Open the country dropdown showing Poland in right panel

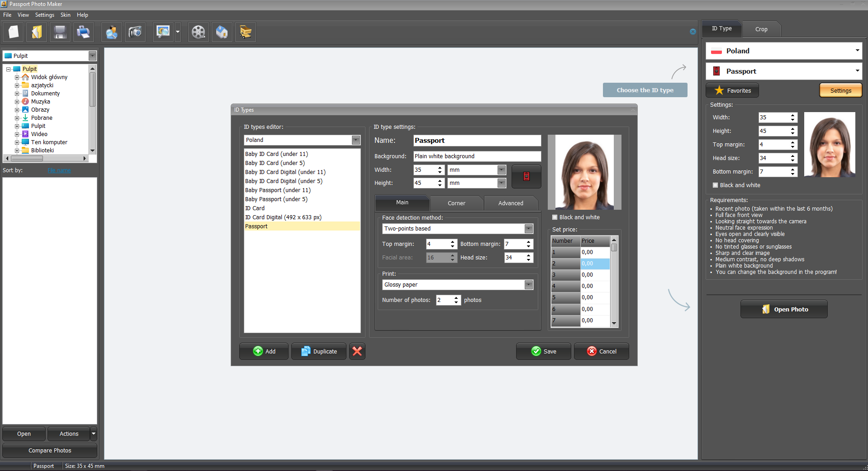tap(784, 51)
